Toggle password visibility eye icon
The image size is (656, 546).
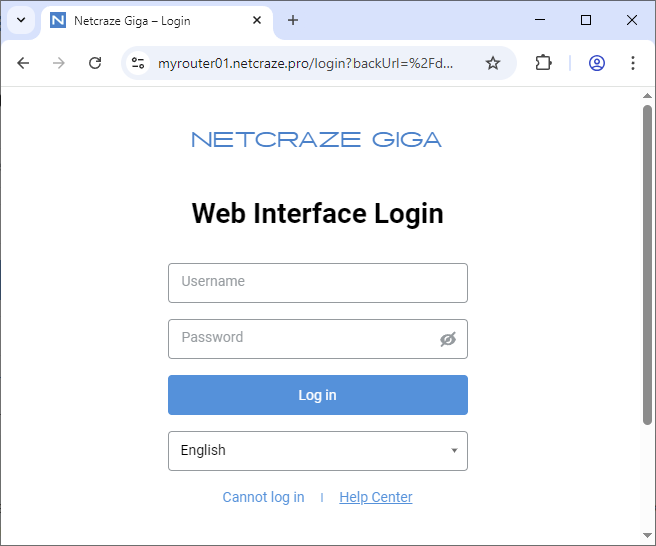[447, 339]
